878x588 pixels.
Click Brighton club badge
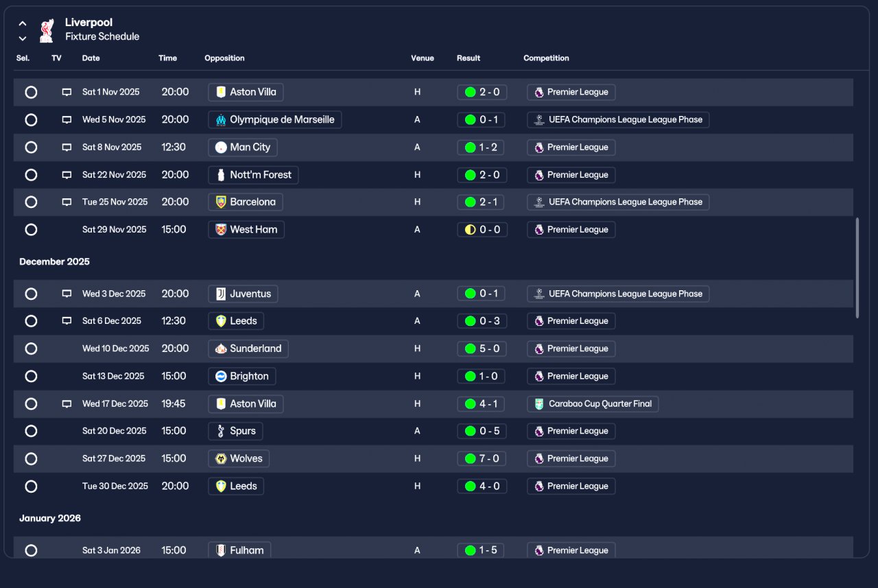(x=220, y=376)
